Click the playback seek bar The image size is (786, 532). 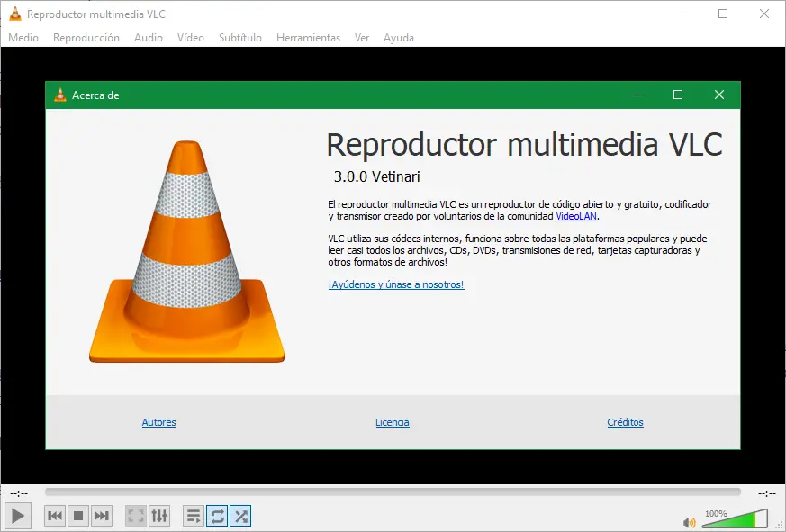point(393,491)
